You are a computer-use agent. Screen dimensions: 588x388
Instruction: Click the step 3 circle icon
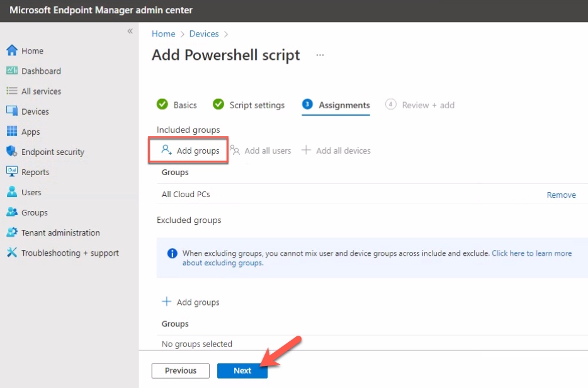pyautogui.click(x=307, y=105)
